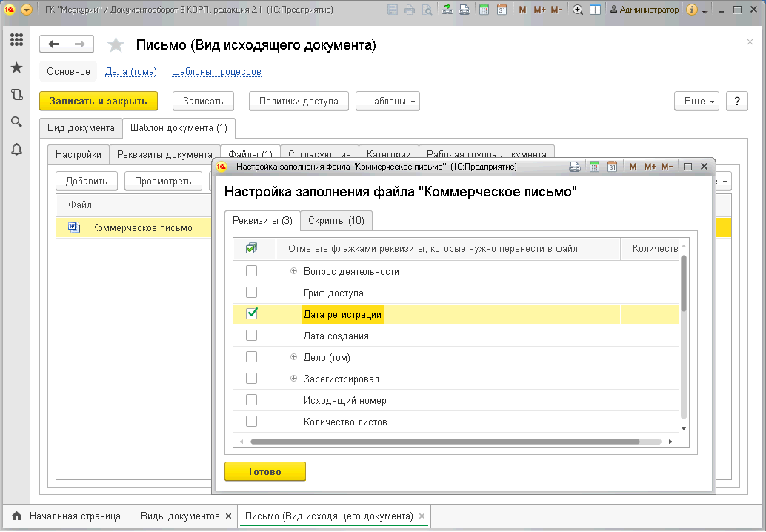Screen dimensions: 766x532
Task: Open calculator icon in the dialog title bar
Action: pyautogui.click(x=594, y=167)
